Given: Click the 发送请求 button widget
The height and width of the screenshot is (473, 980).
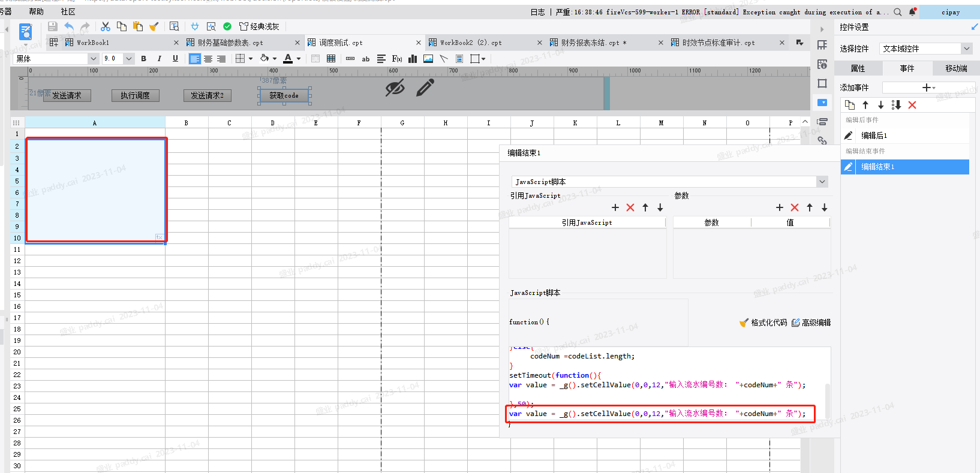Looking at the screenshot, I should (x=67, y=95).
